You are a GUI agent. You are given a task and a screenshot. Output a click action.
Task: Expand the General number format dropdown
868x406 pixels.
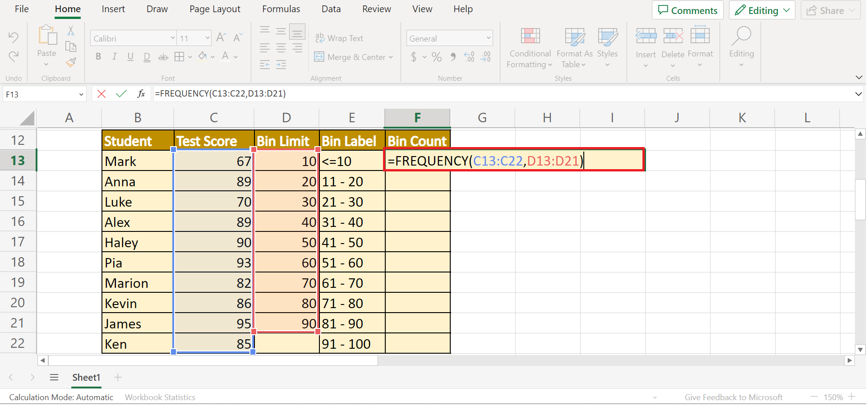pos(488,38)
